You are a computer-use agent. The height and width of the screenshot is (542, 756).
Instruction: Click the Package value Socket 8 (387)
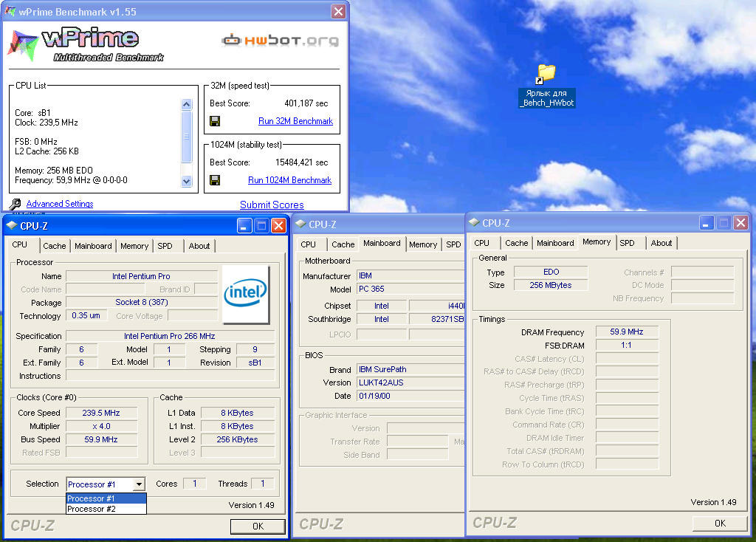(x=141, y=302)
